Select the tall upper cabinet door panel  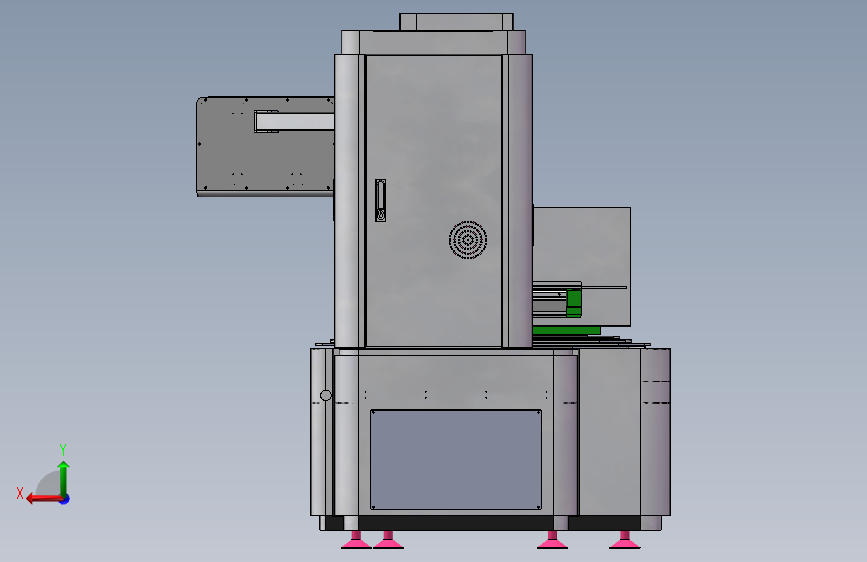pyautogui.click(x=434, y=201)
